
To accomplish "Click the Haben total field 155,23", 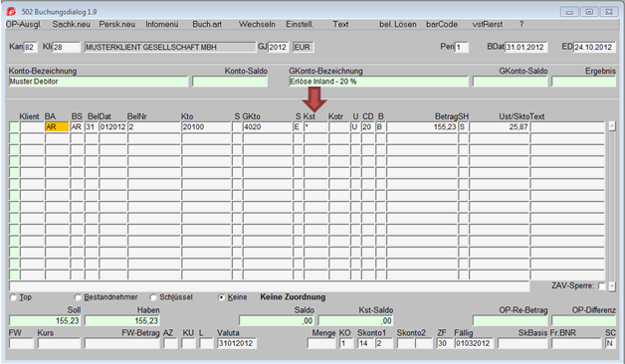I will (122, 320).
